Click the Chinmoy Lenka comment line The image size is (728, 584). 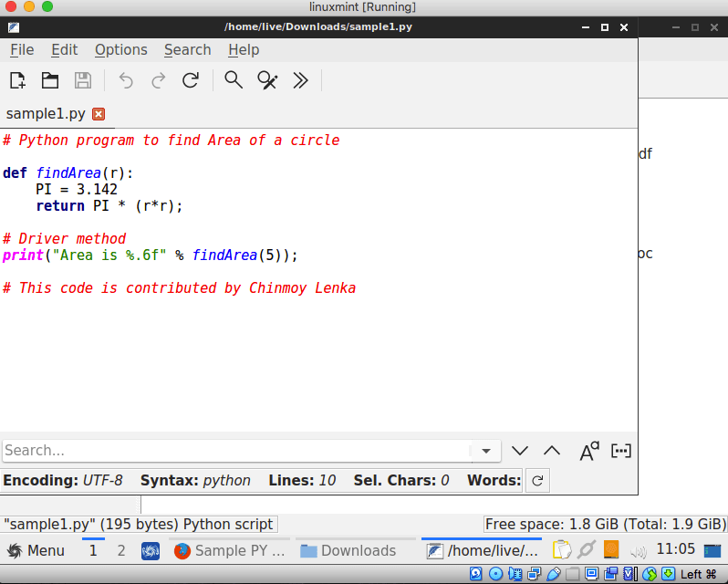pyautogui.click(x=179, y=287)
